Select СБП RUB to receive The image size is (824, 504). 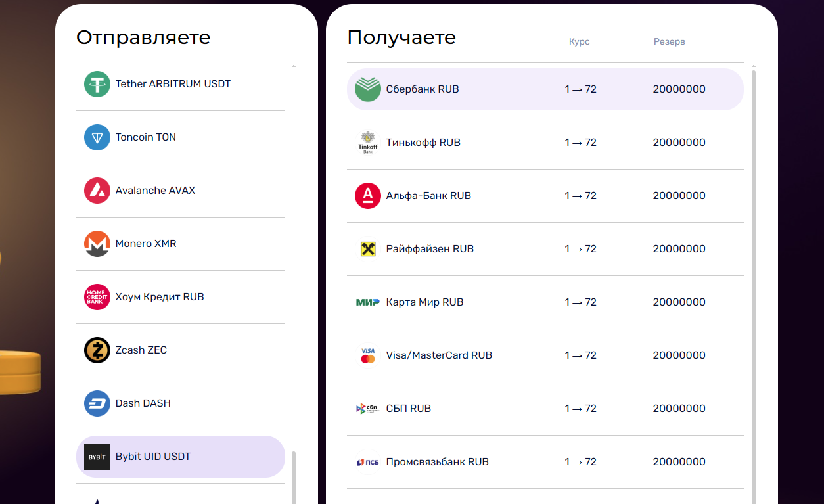point(545,409)
